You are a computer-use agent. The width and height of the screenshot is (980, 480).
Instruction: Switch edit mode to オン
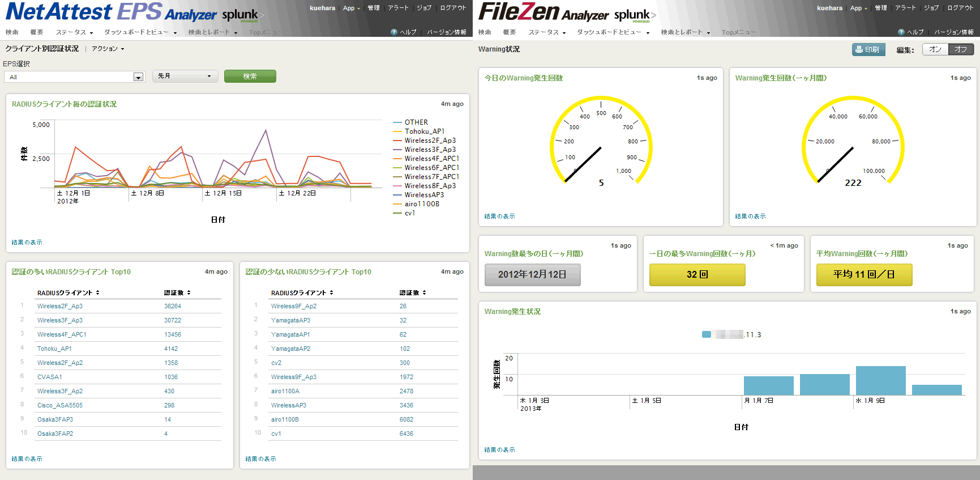point(935,50)
